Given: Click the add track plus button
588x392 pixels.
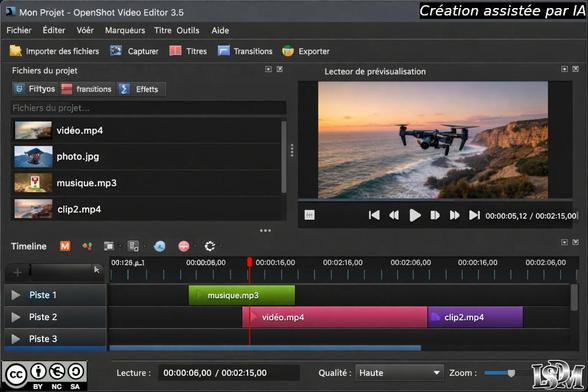Looking at the screenshot, I should click(x=18, y=272).
